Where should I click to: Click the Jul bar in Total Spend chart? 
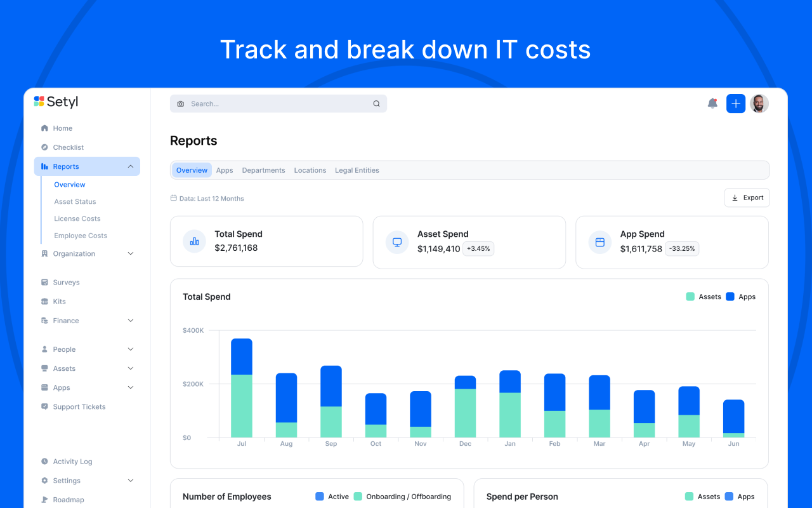pyautogui.click(x=242, y=388)
